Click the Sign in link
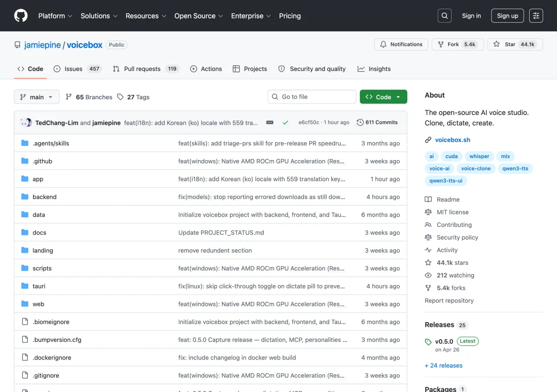The image size is (557, 392). (471, 16)
